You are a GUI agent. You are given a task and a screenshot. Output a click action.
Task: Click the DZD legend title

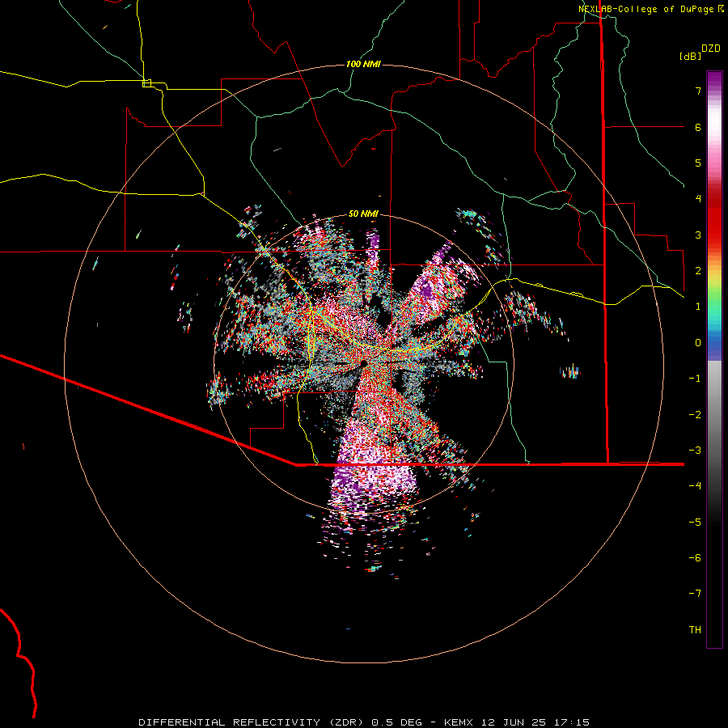point(711,49)
